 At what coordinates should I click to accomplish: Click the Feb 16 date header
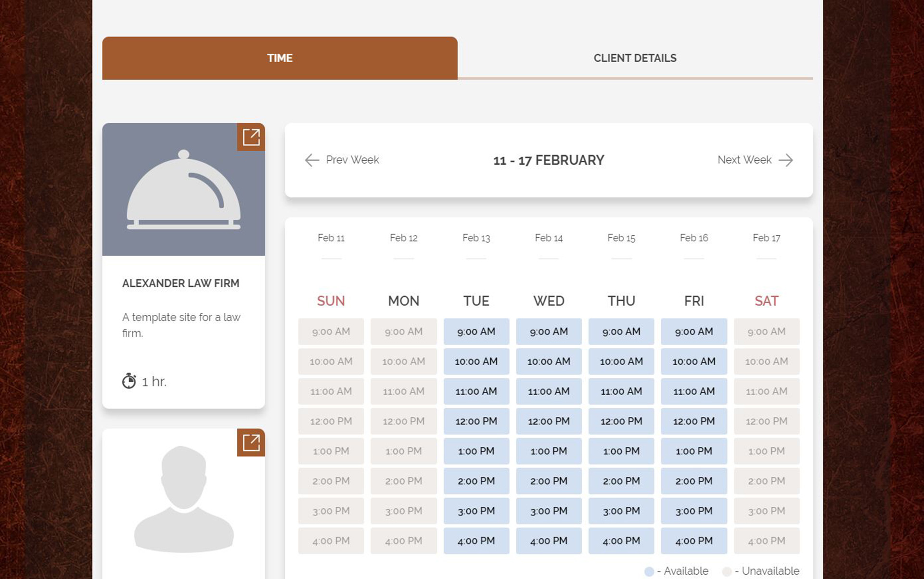pos(694,238)
